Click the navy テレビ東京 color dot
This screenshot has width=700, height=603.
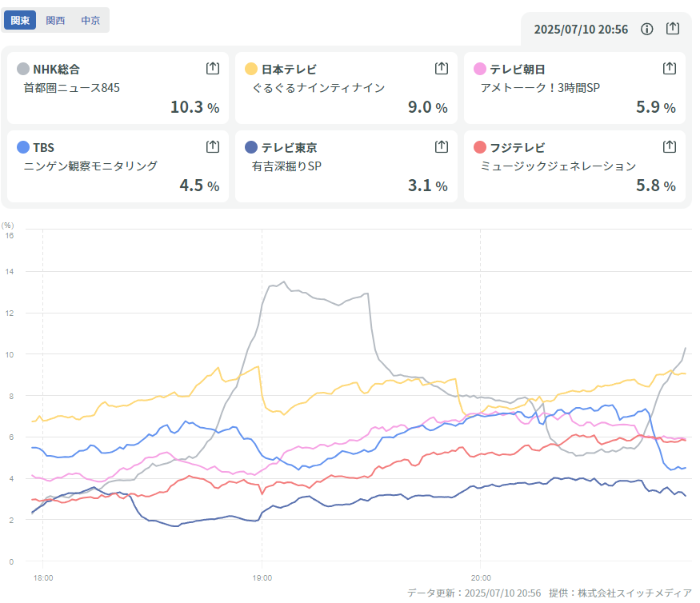coord(251,147)
